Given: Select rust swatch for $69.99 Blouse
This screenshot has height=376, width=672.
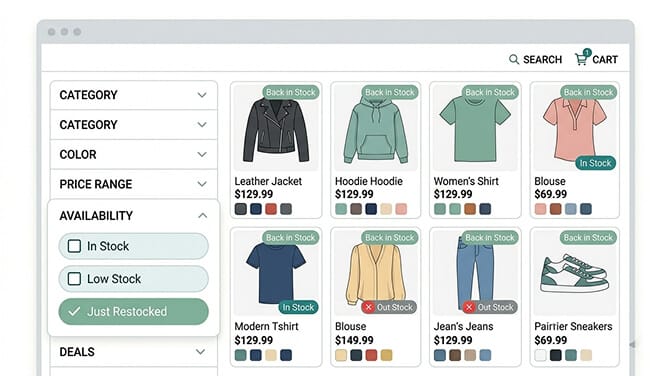Looking at the screenshot, I should (556, 209).
